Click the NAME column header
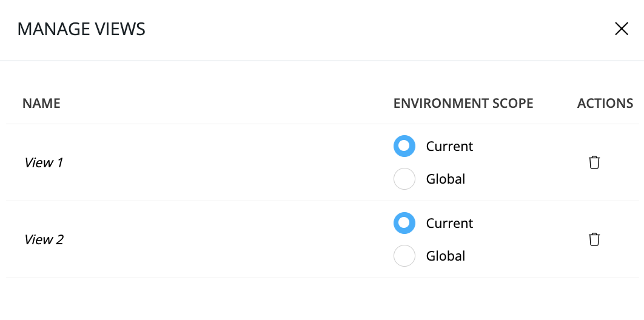The height and width of the screenshot is (320, 644). [41, 103]
